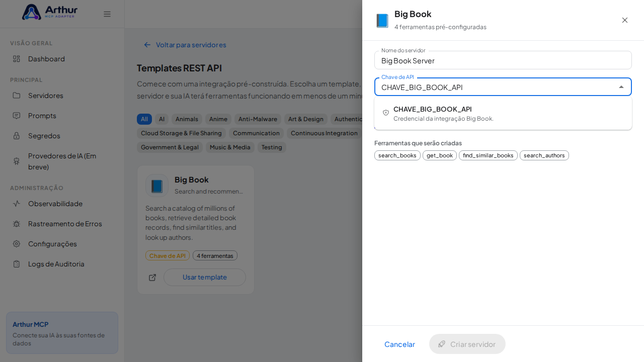The image size is (644, 362).
Task: Filter templates by Art & Design
Action: tap(306, 119)
